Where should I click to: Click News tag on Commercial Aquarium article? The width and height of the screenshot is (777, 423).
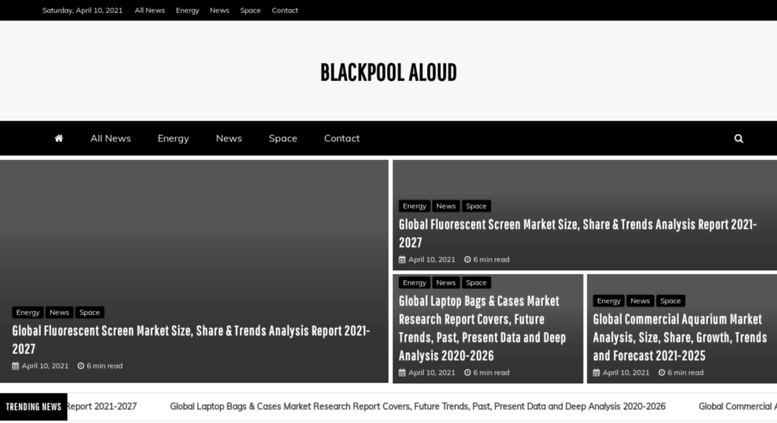[640, 301]
